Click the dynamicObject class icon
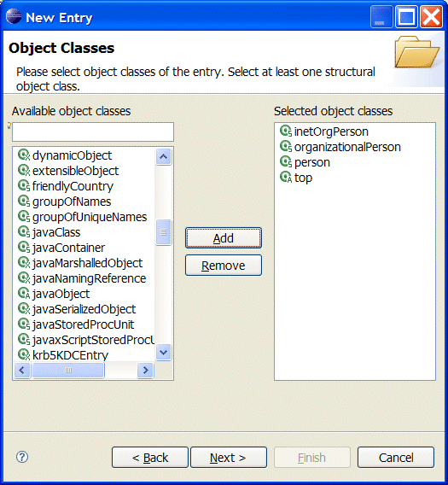 pyautogui.click(x=24, y=155)
